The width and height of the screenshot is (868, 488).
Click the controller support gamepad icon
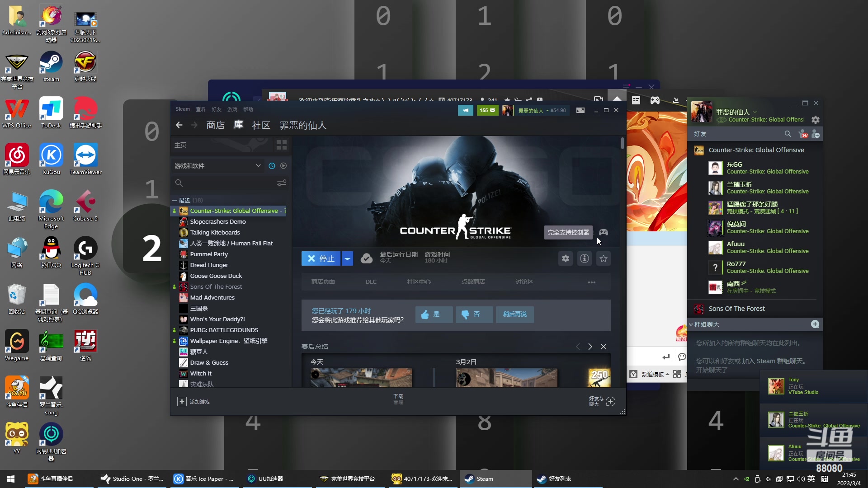tap(604, 232)
